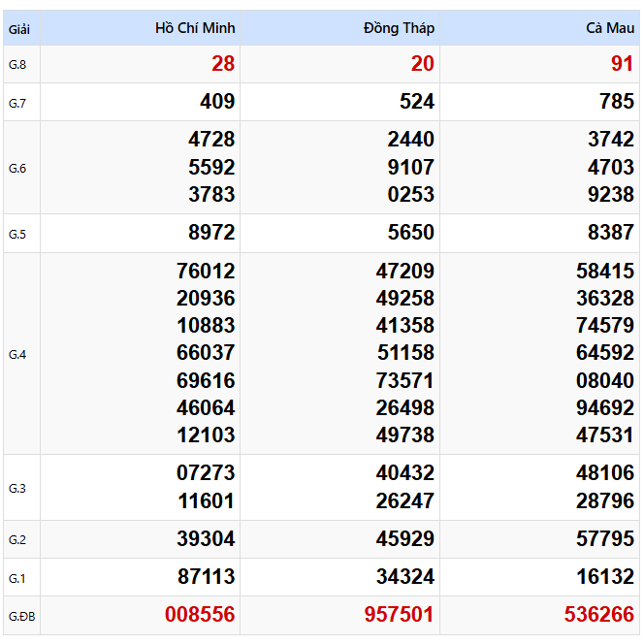This screenshot has width=644, height=644.
Task: Select Cà Mau G.8 result 91
Action: click(623, 64)
